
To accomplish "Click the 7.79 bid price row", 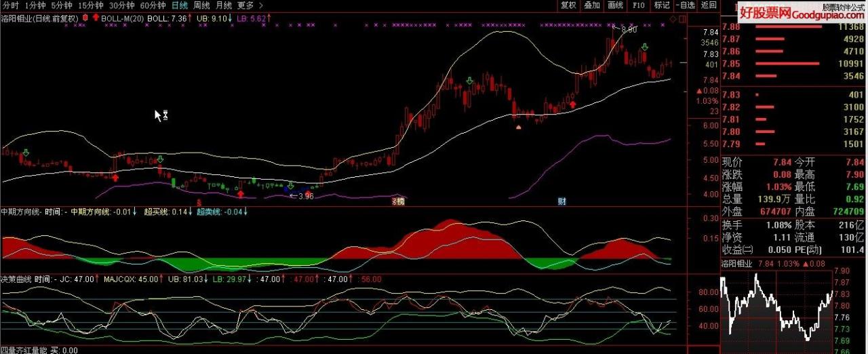I will (794, 144).
